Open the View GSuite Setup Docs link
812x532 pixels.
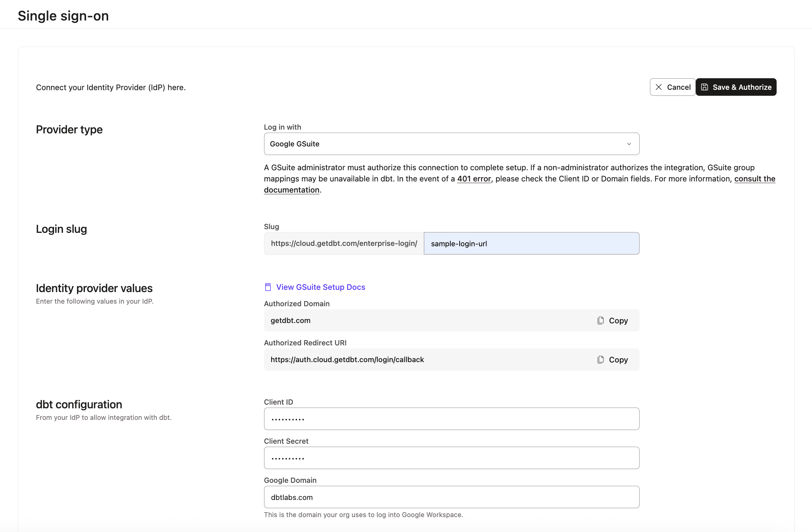point(320,287)
